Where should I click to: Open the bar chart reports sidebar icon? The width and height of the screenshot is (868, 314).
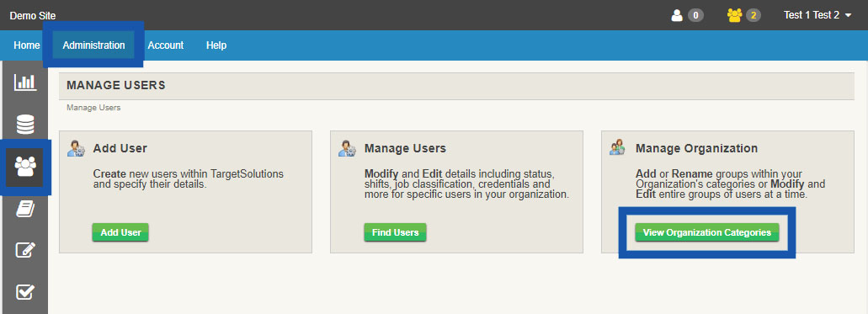(x=25, y=82)
